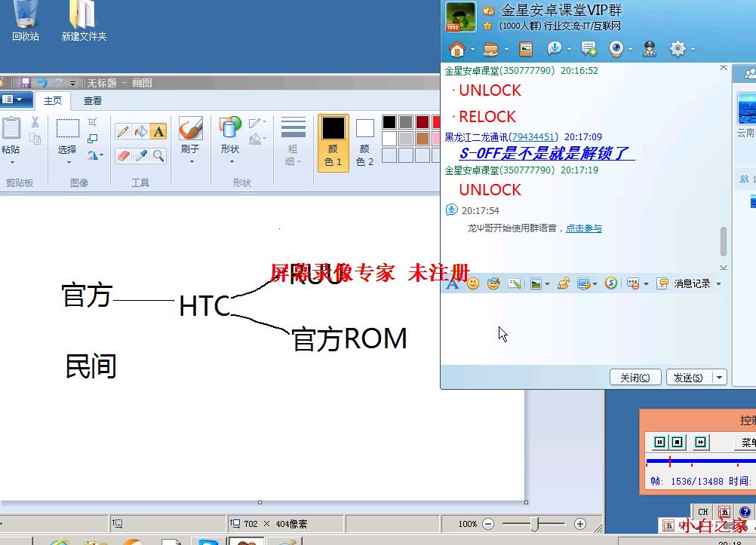The height and width of the screenshot is (545, 756).
Task: Open the QQ group album icon
Action: click(526, 49)
